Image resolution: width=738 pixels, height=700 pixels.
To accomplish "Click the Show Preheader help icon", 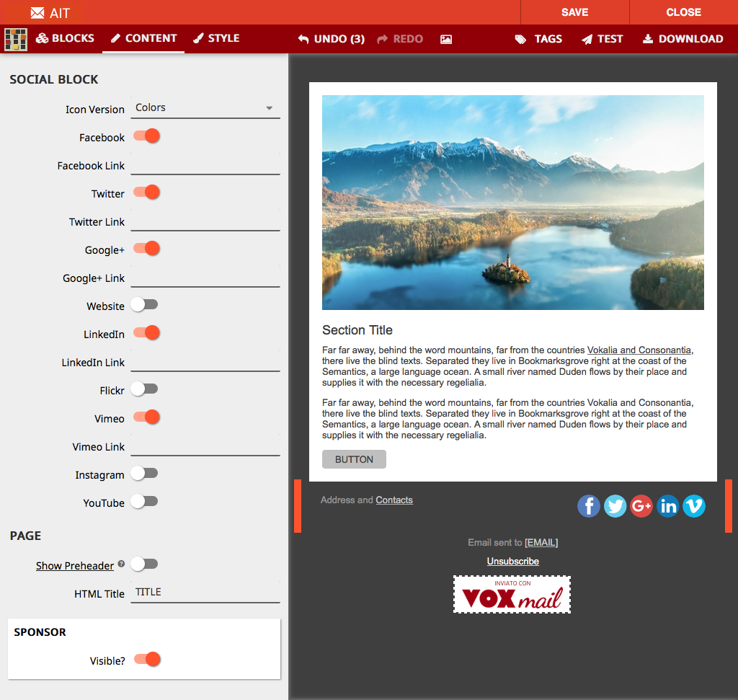I will click(121, 564).
